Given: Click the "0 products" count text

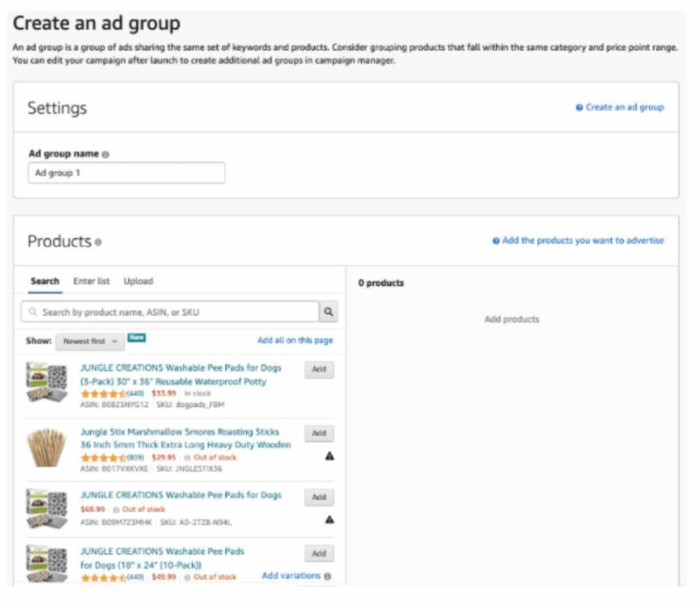Looking at the screenshot, I should click(x=381, y=283).
